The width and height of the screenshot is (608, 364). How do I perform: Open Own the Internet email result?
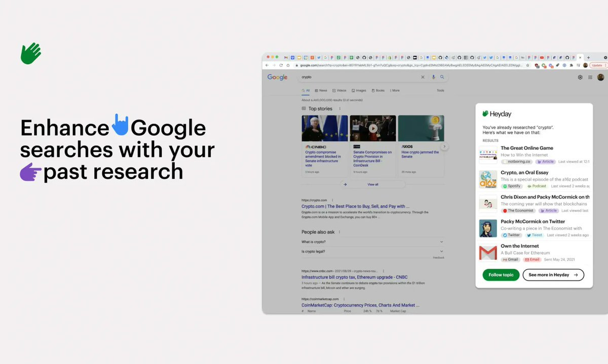(x=520, y=246)
